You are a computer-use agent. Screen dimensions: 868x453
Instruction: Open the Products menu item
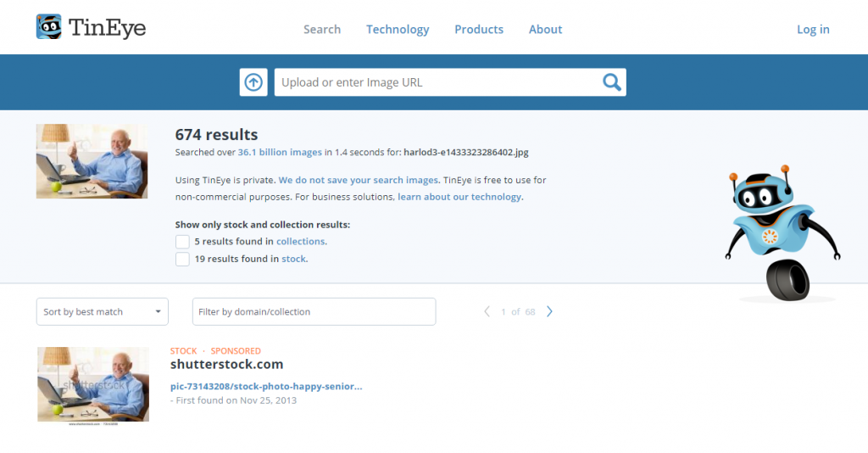pyautogui.click(x=479, y=30)
